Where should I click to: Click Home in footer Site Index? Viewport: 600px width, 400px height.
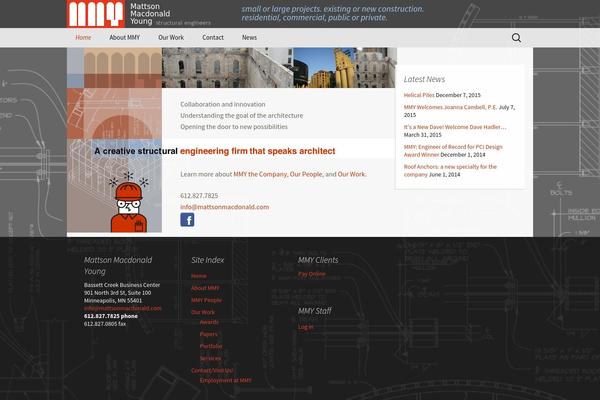click(199, 276)
